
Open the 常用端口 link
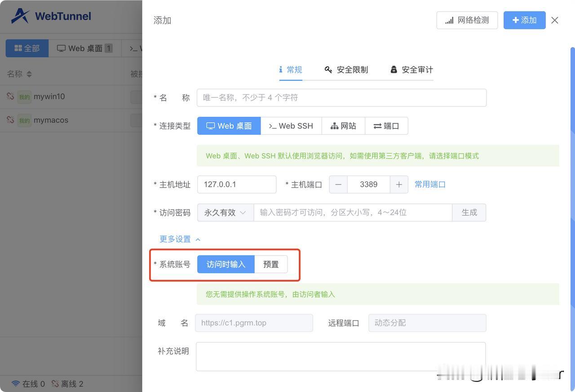(430, 184)
